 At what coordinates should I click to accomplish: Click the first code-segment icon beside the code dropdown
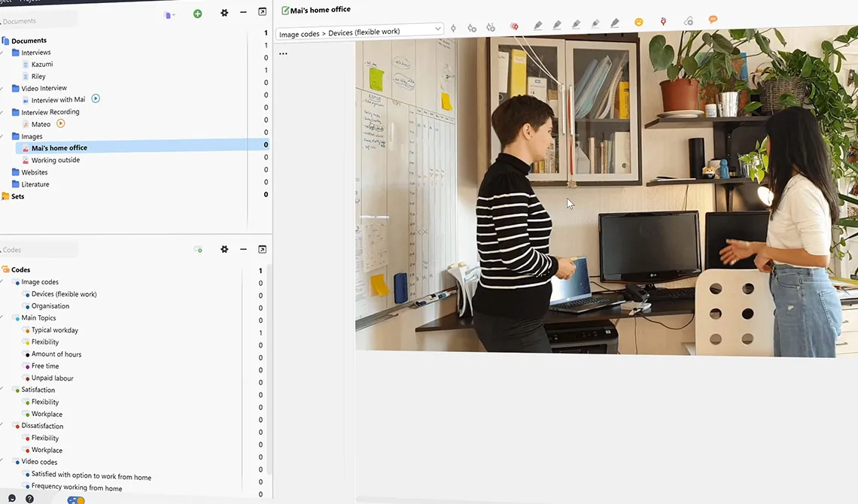453,28
